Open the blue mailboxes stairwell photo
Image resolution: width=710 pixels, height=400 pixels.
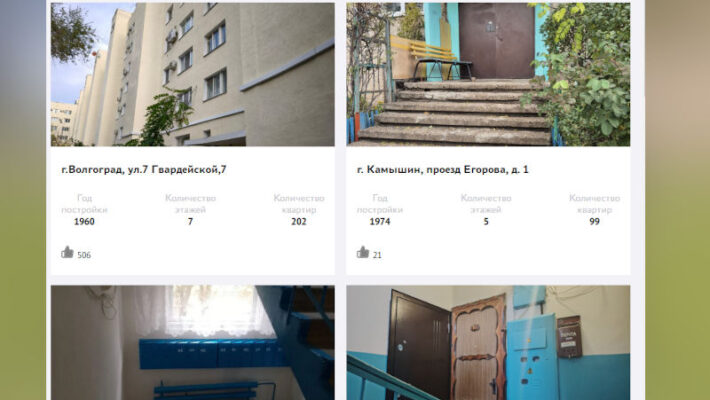point(193,342)
